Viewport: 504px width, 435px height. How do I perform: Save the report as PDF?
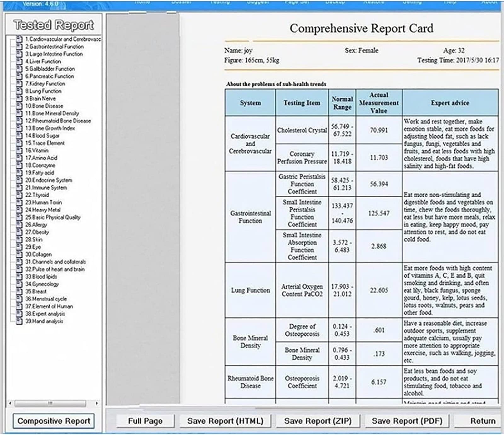point(407,421)
